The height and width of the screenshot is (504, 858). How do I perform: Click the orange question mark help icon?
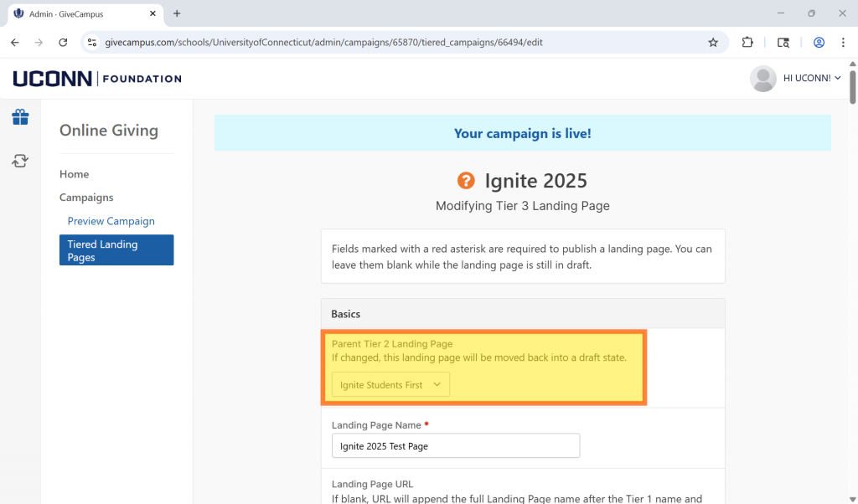(x=466, y=181)
